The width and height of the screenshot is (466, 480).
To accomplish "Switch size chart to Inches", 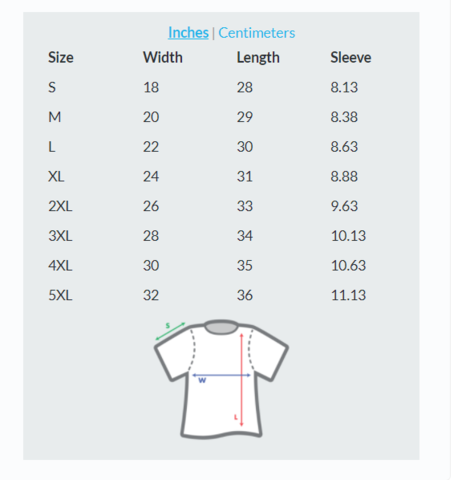I will [x=188, y=33].
